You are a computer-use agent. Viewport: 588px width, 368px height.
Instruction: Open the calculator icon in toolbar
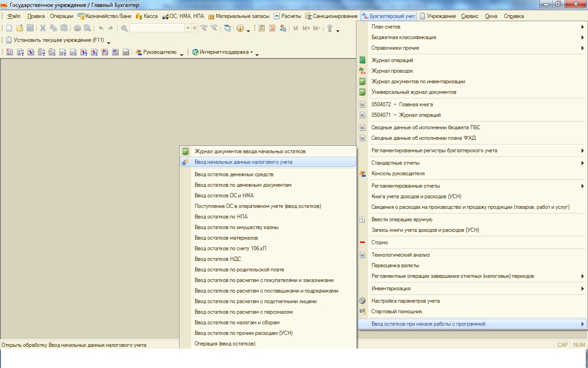(261, 28)
